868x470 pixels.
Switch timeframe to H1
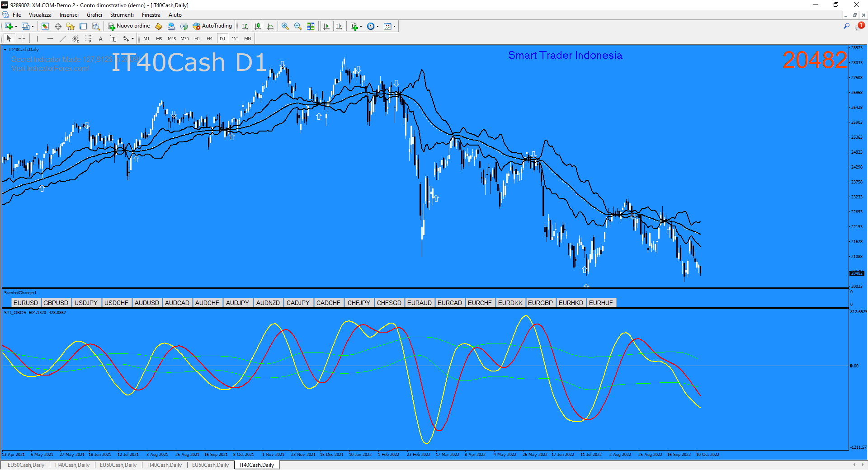click(197, 38)
